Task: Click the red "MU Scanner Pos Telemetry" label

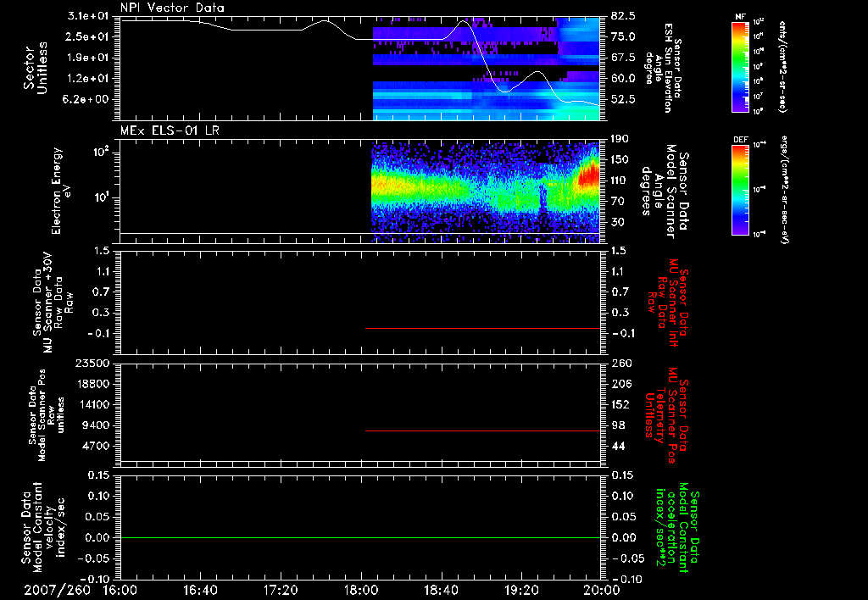Action: coord(667,415)
